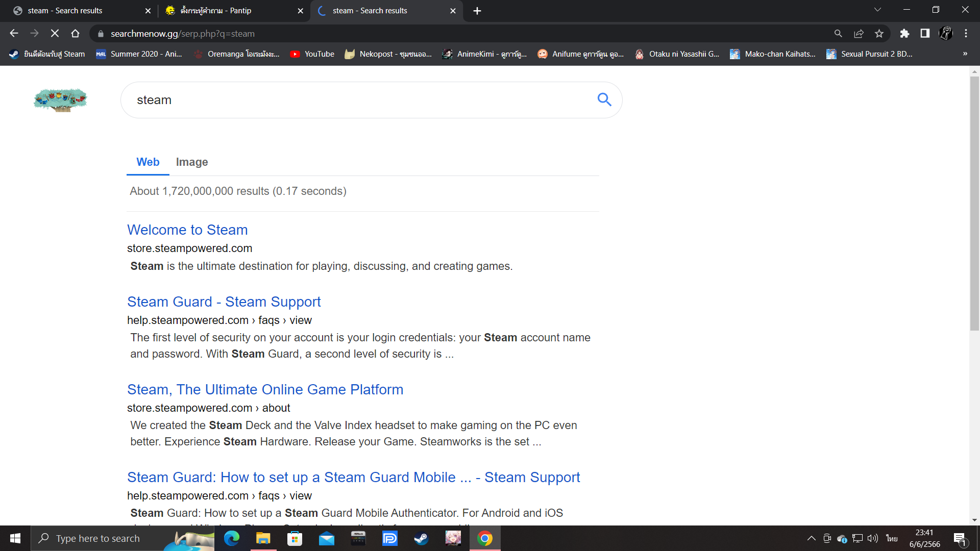Click the taskbar search box
Image resolution: width=980 pixels, height=551 pixels.
point(122,538)
